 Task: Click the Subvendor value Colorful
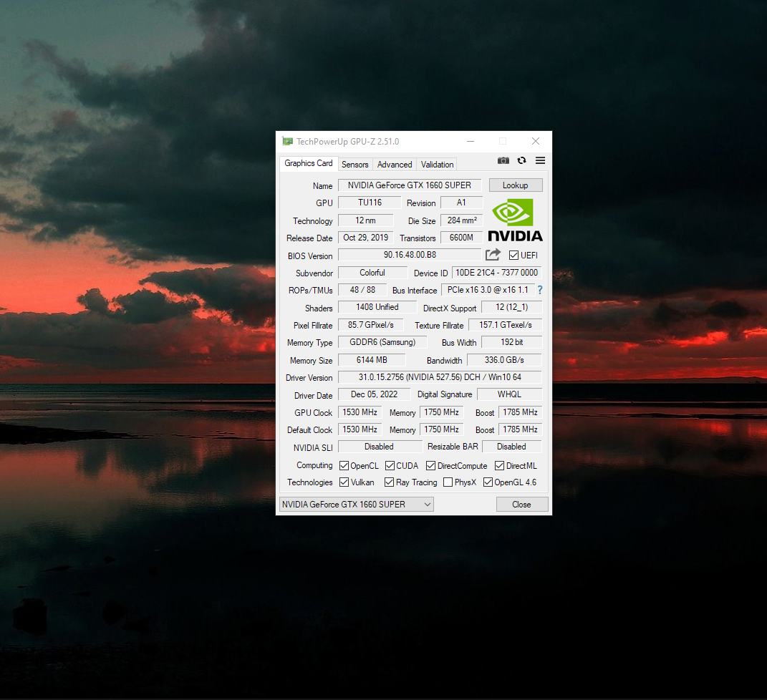(x=372, y=273)
